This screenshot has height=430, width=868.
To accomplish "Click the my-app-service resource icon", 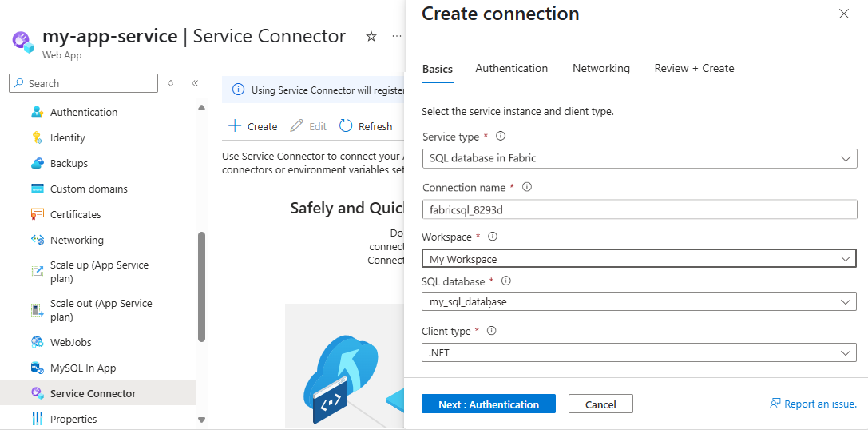I will pos(24,42).
